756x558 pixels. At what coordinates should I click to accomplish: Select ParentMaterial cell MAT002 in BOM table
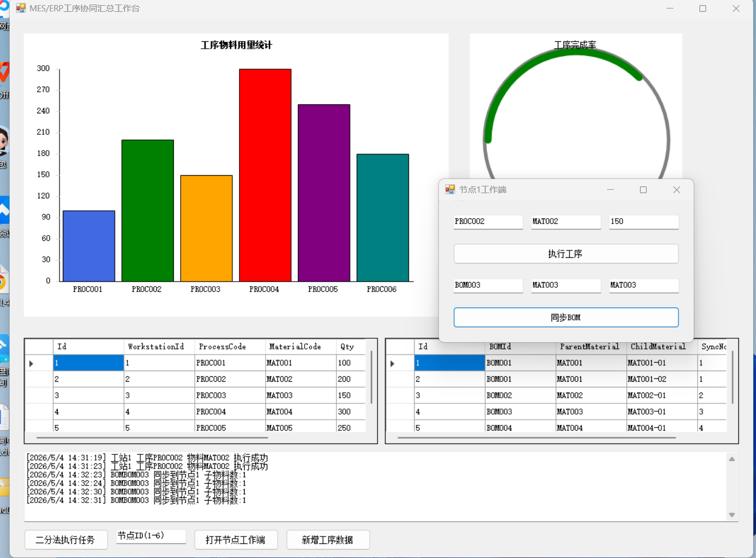(x=591, y=395)
